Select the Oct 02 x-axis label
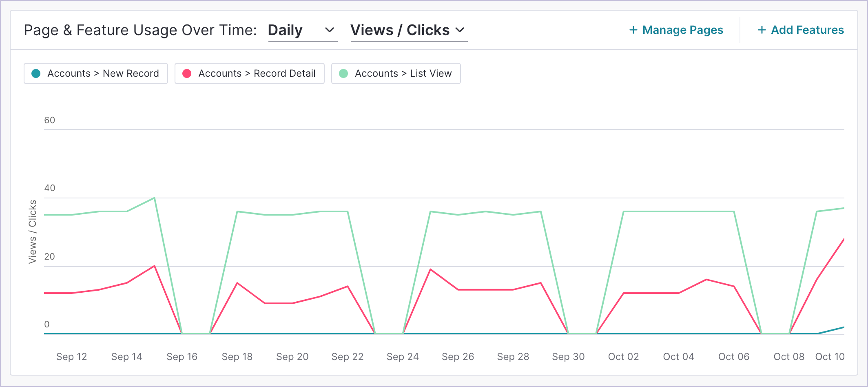Viewport: 868px width, 387px height. coord(623,357)
